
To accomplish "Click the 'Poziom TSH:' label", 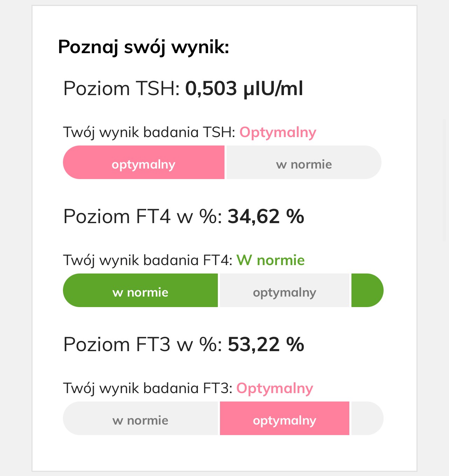I will tap(121, 88).
